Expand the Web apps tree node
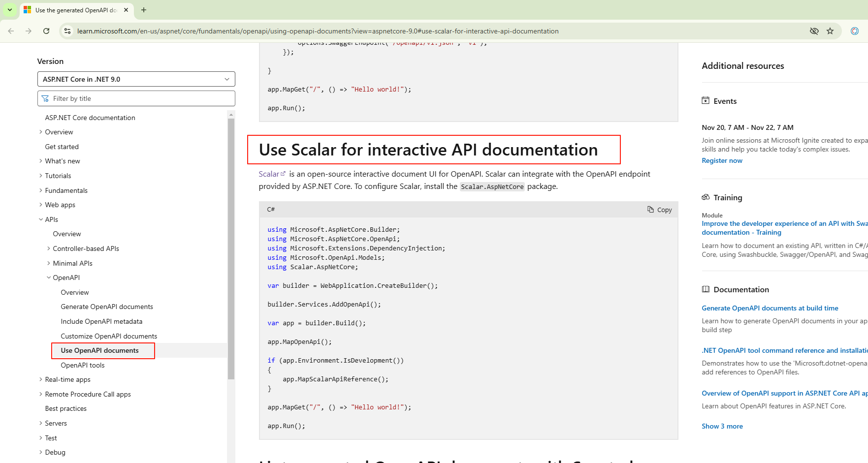868x463 pixels. point(41,205)
